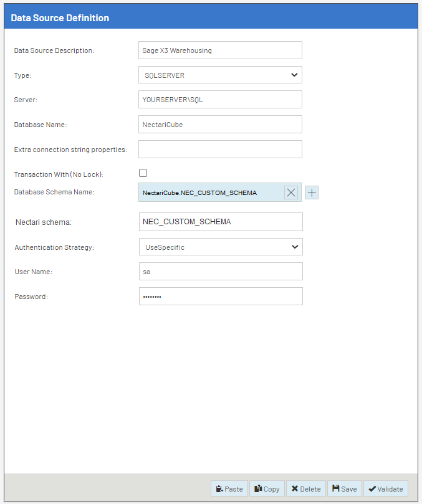Click the Paste clipboard button
The image size is (422, 504).
[x=229, y=489]
